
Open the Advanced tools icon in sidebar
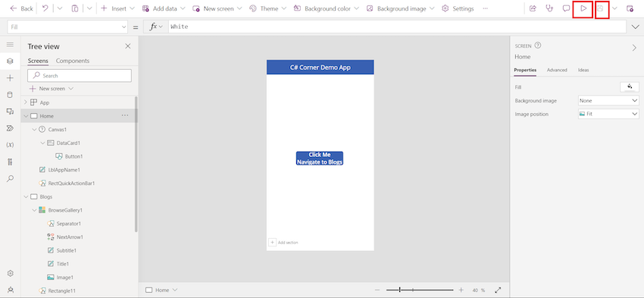[11, 162]
